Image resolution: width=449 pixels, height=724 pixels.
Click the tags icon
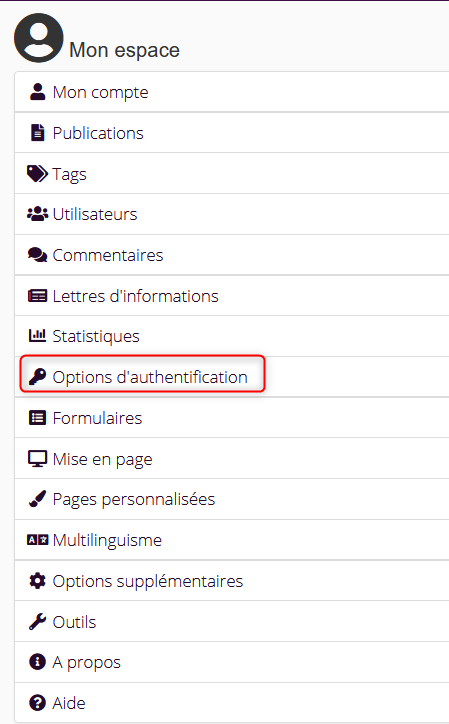pyautogui.click(x=37, y=174)
